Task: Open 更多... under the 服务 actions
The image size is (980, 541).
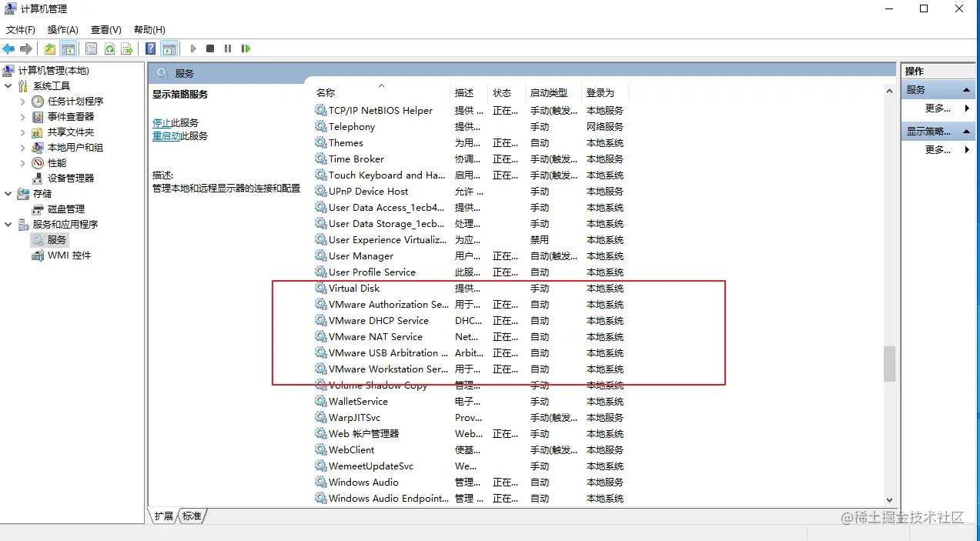Action: tap(938, 109)
